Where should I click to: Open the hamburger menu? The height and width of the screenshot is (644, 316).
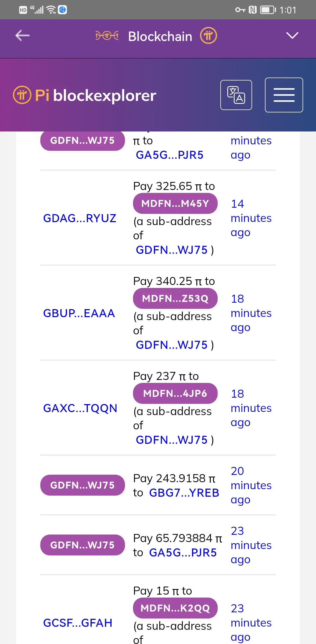click(x=284, y=95)
